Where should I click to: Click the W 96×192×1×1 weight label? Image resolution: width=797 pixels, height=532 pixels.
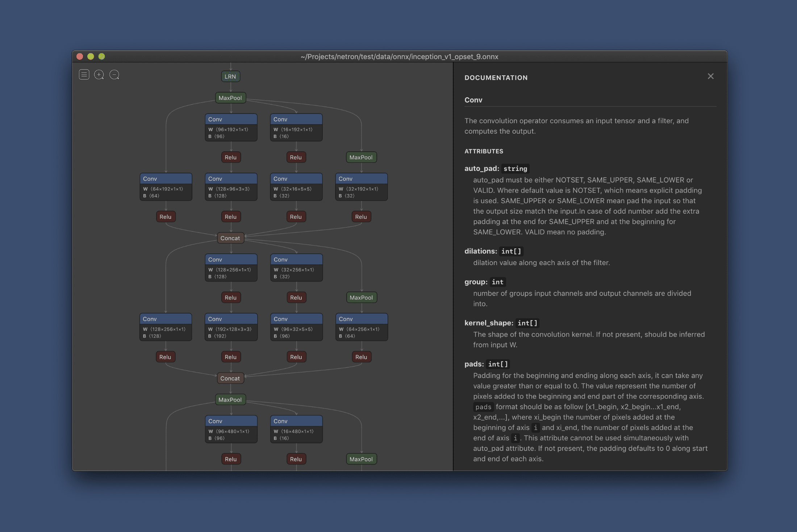pos(228,129)
